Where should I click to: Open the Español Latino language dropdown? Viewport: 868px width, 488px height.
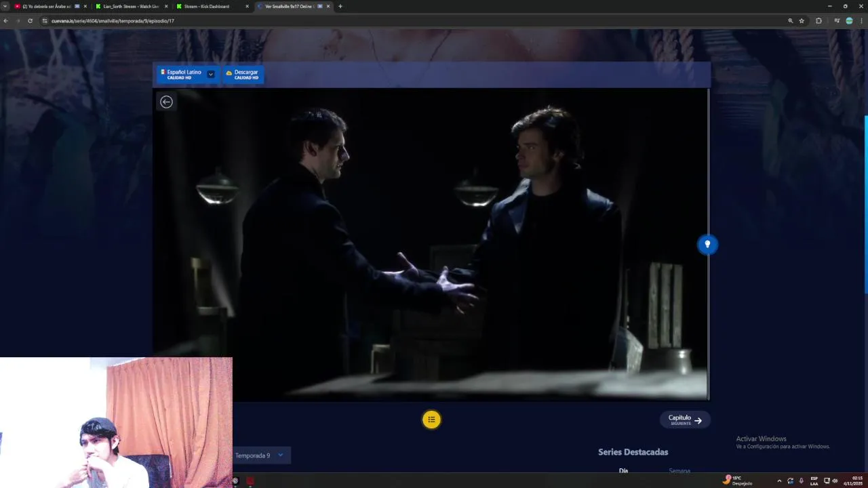(188, 75)
